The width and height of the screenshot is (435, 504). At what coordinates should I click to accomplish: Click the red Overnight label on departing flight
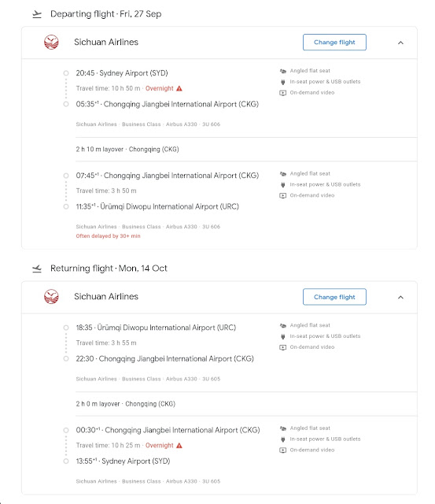(159, 88)
